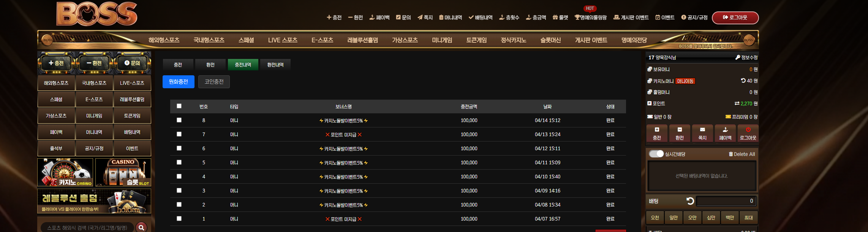The image size is (868, 232).
Task: Click the 배팅 amount input field
Action: pyautogui.click(x=726, y=201)
